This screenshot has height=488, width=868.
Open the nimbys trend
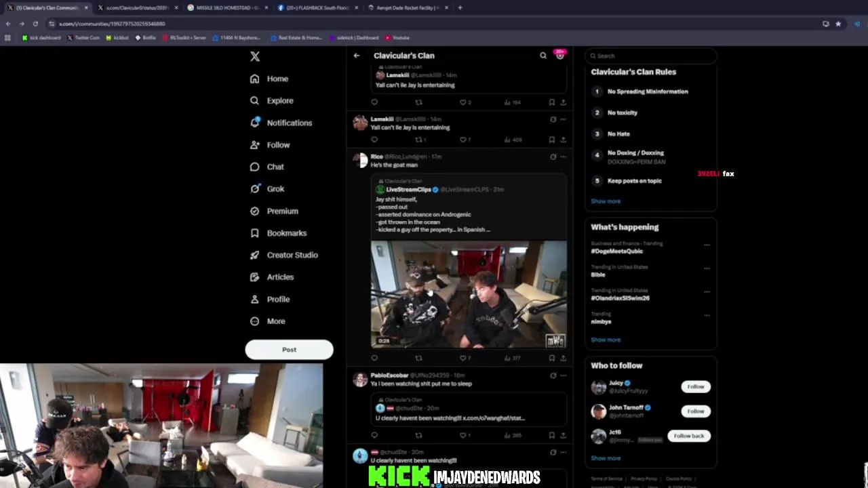[601, 322]
